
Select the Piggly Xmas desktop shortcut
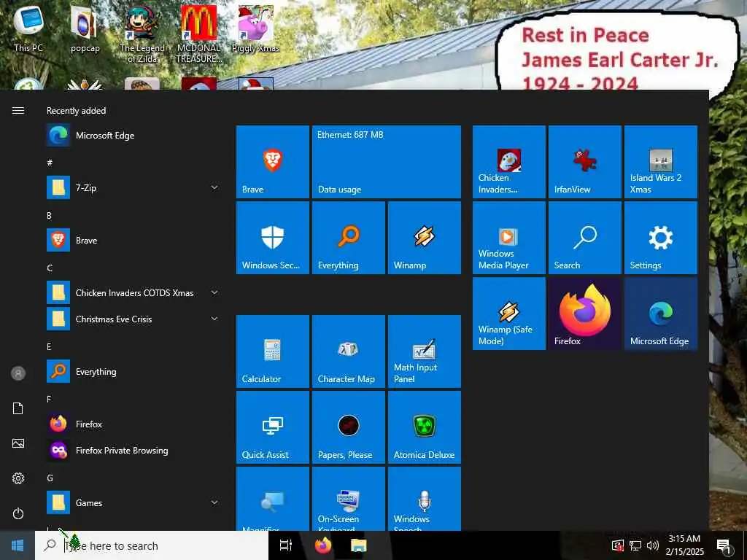[x=255, y=29]
